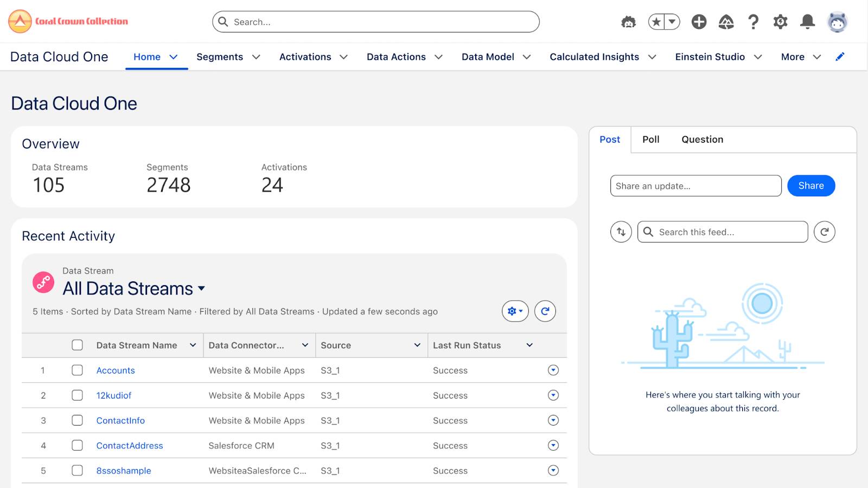This screenshot has height=488, width=868.
Task: Go to the Activations tab
Action: [x=305, y=57]
